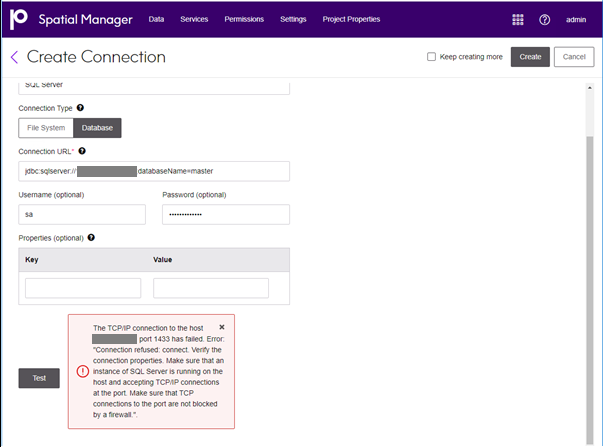The image size is (603, 447).
Task: Enable the Keep creating more checkbox
Action: tap(432, 57)
